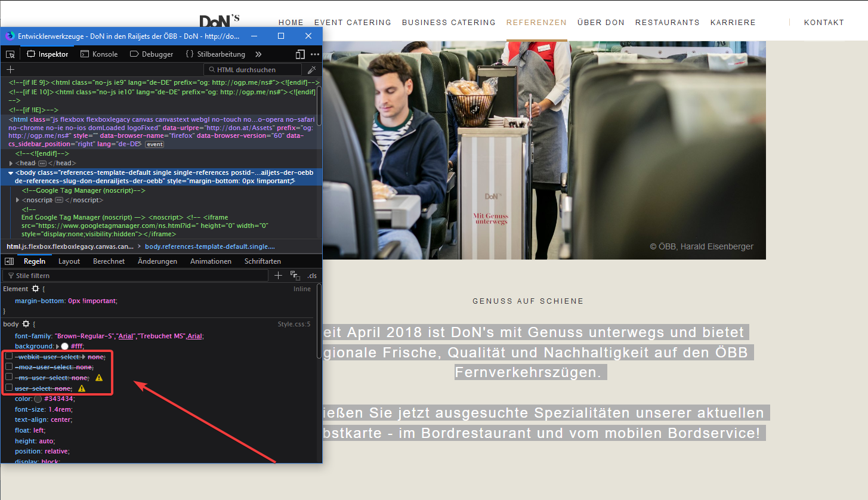Toggle pseudo-class panel icon next to .cls
The width and height of the screenshot is (868, 500).
[x=295, y=275]
